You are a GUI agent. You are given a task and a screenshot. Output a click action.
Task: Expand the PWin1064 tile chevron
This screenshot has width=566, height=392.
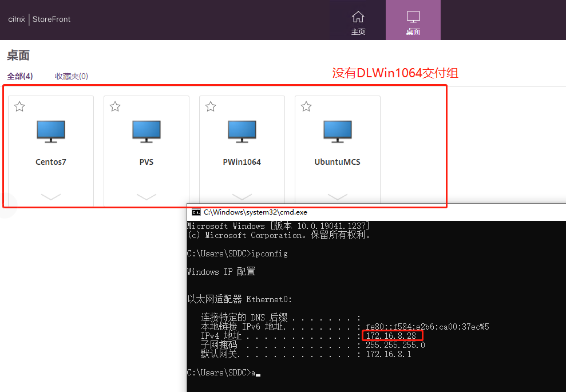pyautogui.click(x=242, y=197)
